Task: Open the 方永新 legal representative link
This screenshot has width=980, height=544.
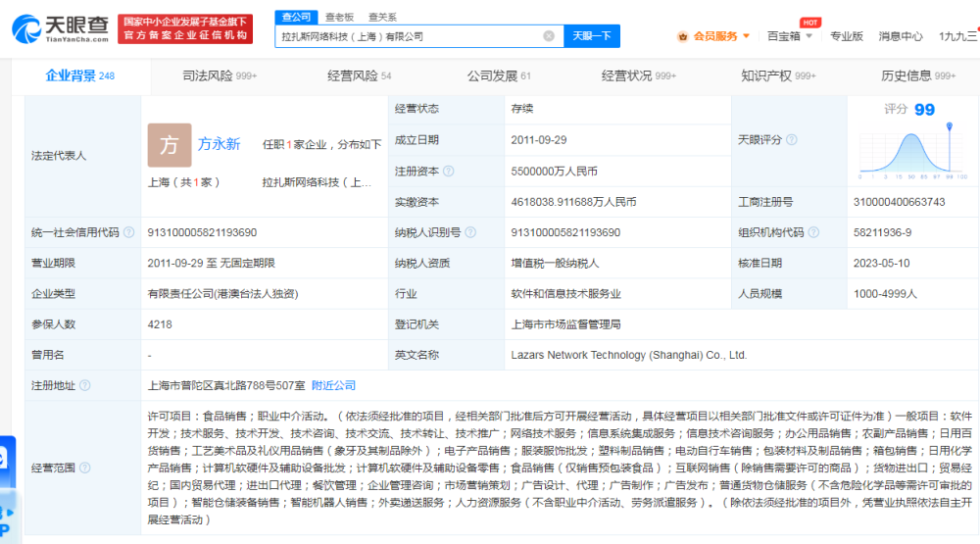Action: [x=219, y=144]
